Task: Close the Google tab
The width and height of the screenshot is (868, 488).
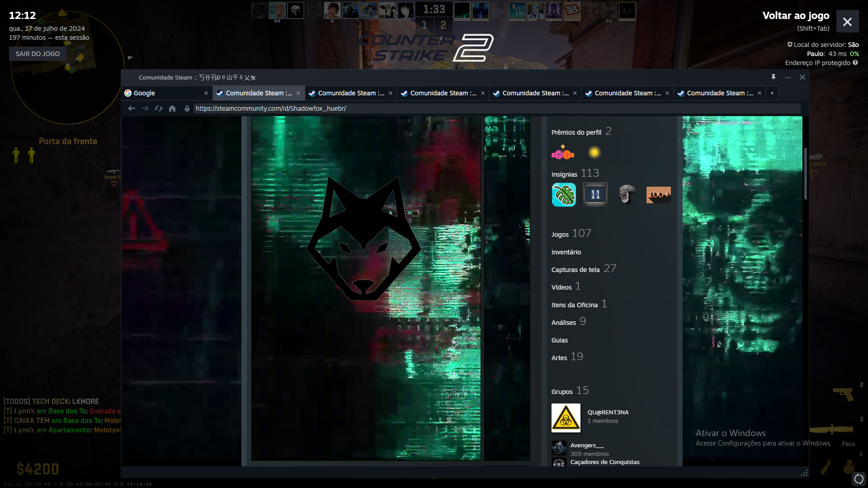Action: [x=206, y=93]
